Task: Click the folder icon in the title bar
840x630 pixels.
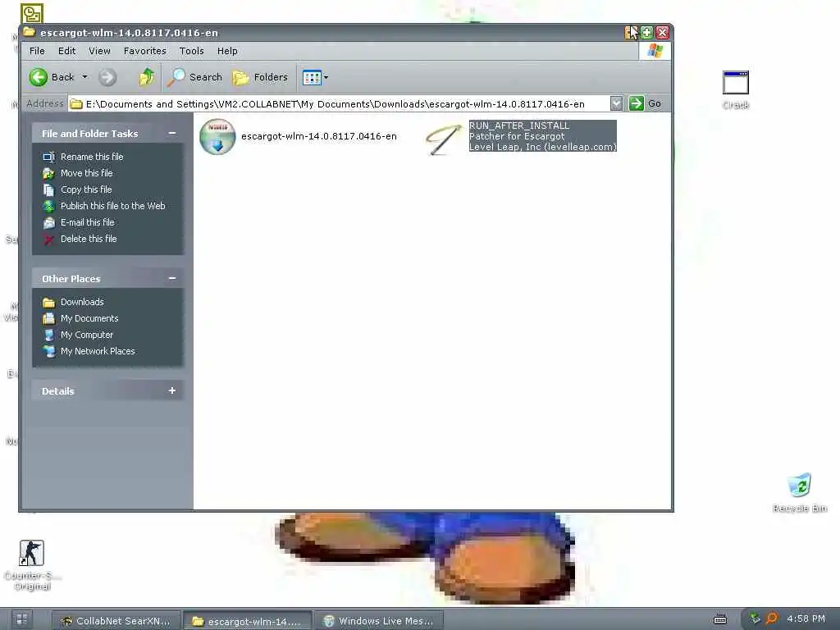Action: point(30,32)
